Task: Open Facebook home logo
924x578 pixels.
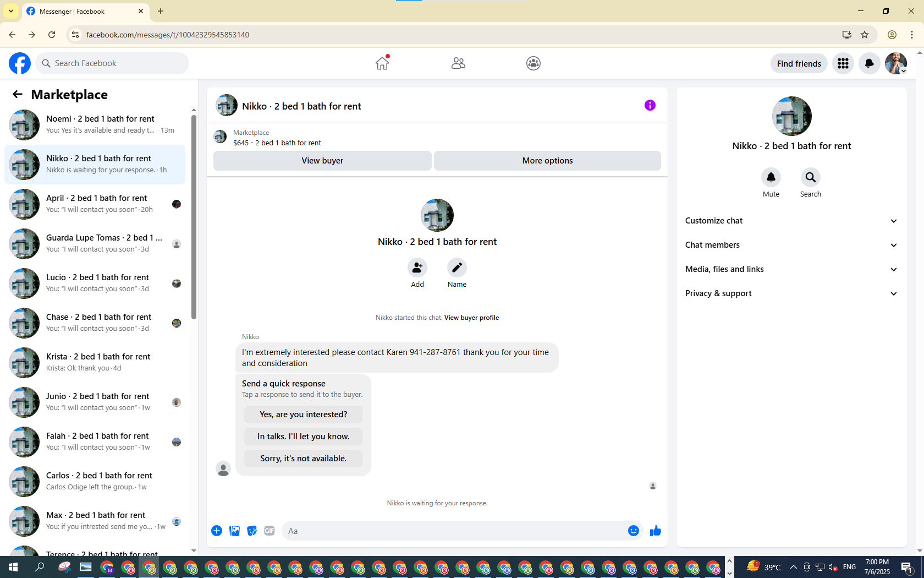Action: click(x=20, y=63)
